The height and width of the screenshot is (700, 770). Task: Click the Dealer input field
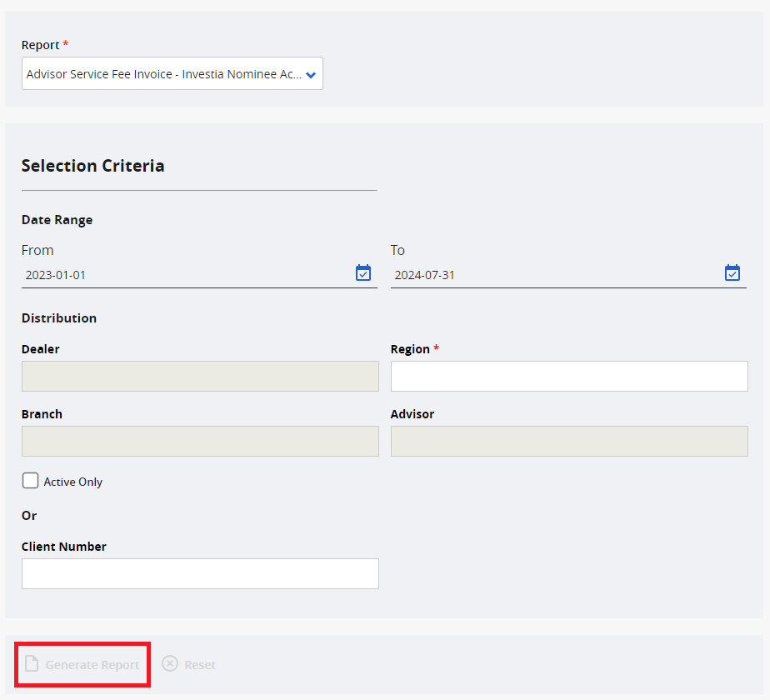click(200, 376)
